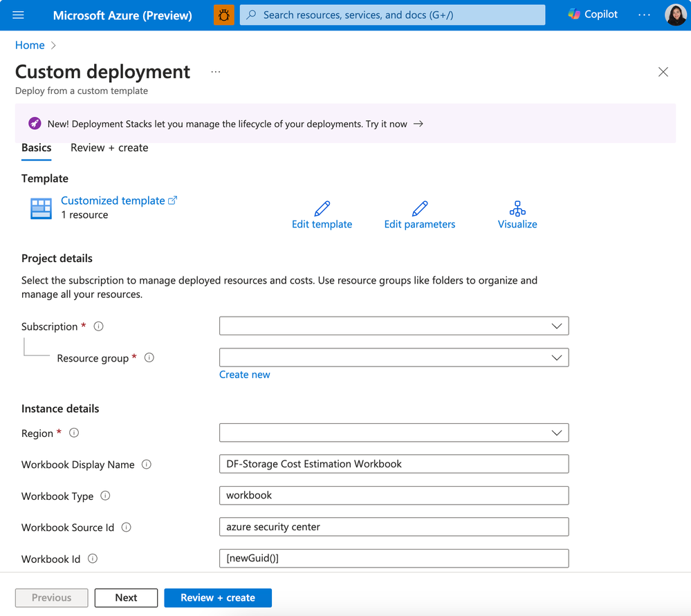Viewport: 691px width, 616px height.
Task: Click the Visualize diagram icon
Action: tap(517, 208)
